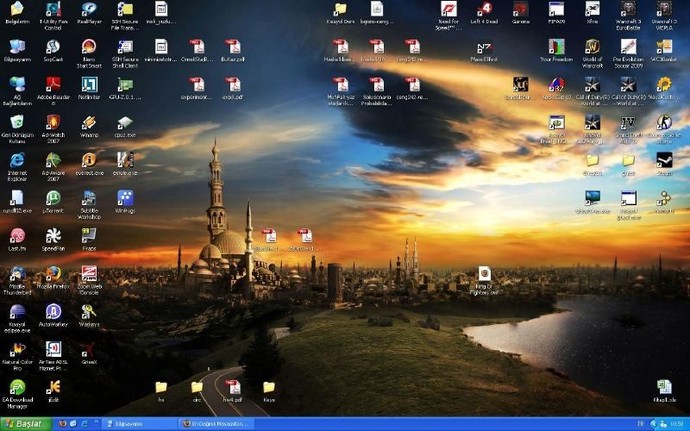Switch to the Bilgisayarım taskbar window
Viewport: 690px width, 431px height.
[x=139, y=424]
